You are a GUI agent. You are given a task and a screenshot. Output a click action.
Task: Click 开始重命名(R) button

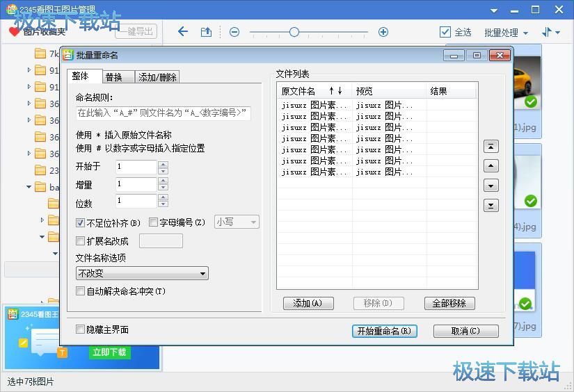click(x=384, y=331)
